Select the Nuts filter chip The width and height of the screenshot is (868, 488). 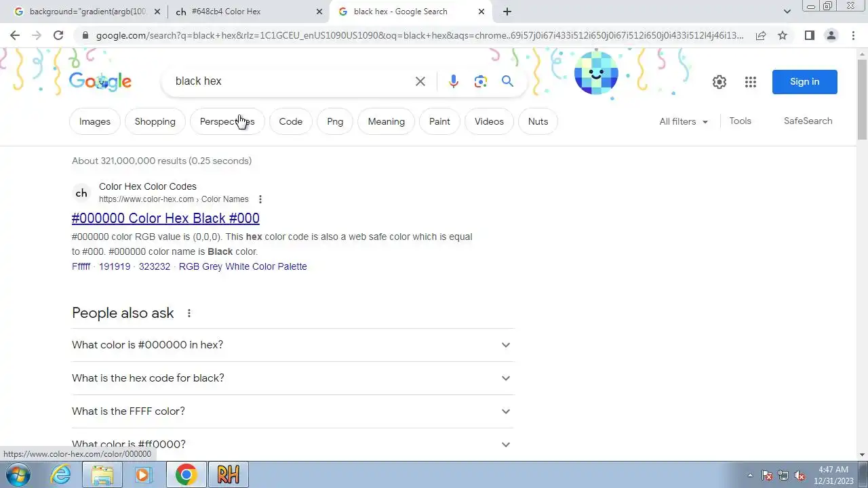click(x=538, y=121)
